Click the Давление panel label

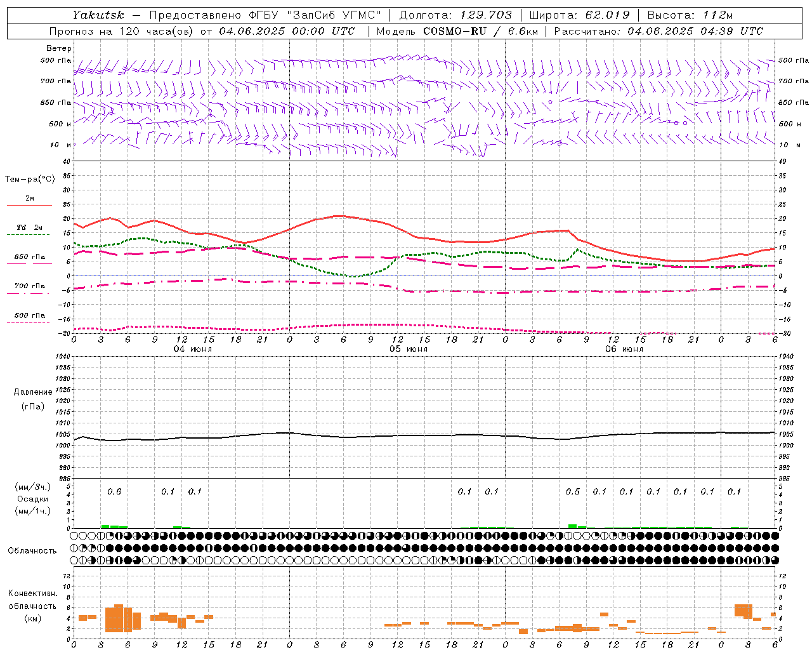point(33,392)
